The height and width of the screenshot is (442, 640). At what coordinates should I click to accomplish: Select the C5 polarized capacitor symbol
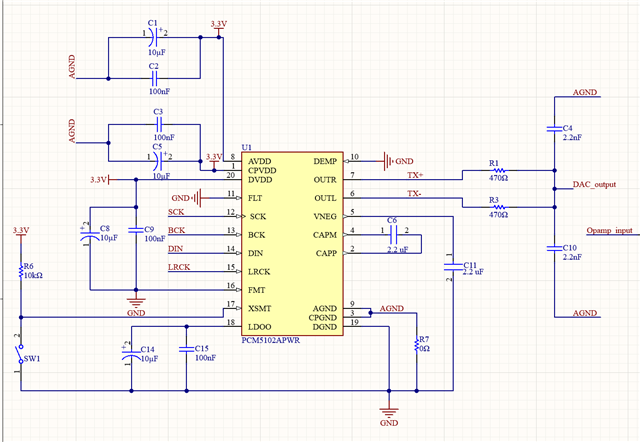[159, 161]
